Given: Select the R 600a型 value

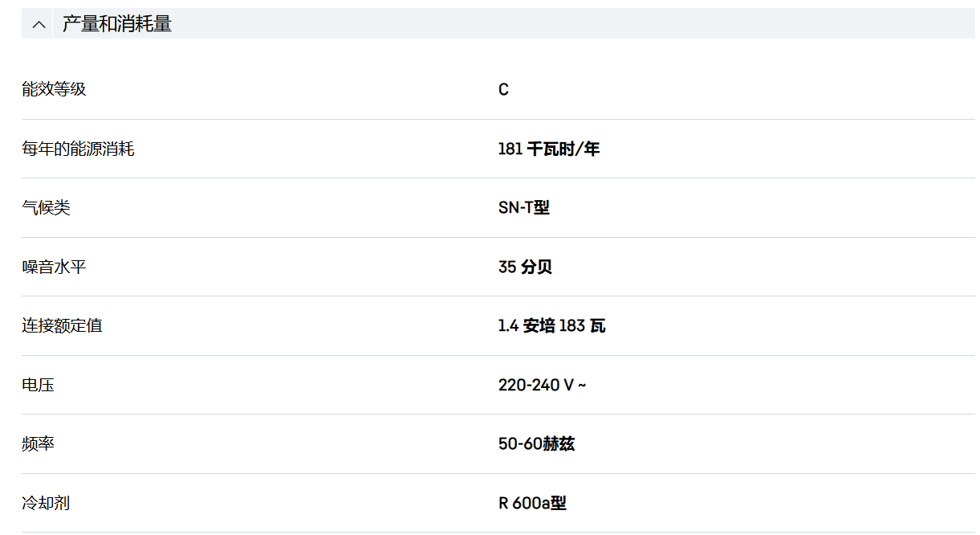Looking at the screenshot, I should (x=532, y=503).
